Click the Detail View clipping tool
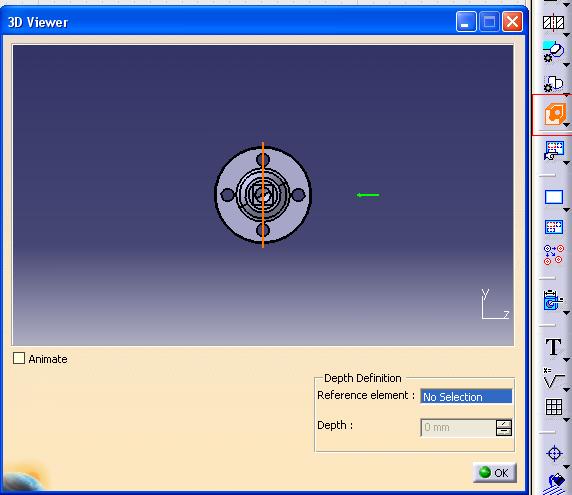 pos(553,51)
